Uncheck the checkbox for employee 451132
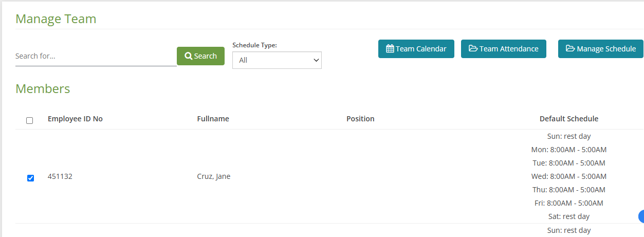The height and width of the screenshot is (237, 644). pyautogui.click(x=30, y=178)
